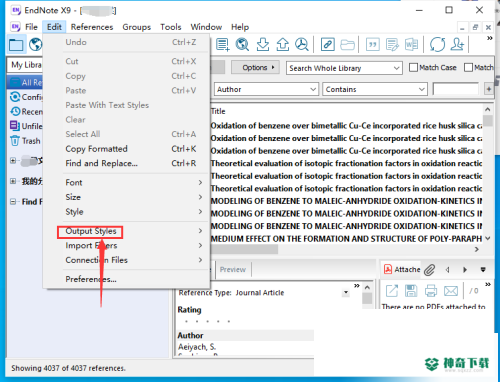Click the first Rating star dot
The width and height of the screenshot is (500, 382).
click(186, 322)
